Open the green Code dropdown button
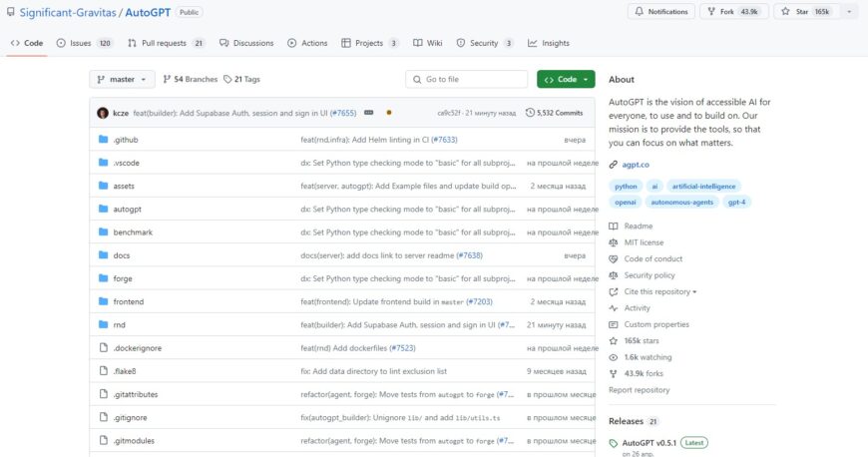Viewport: 868px width, 457px height. click(x=566, y=79)
